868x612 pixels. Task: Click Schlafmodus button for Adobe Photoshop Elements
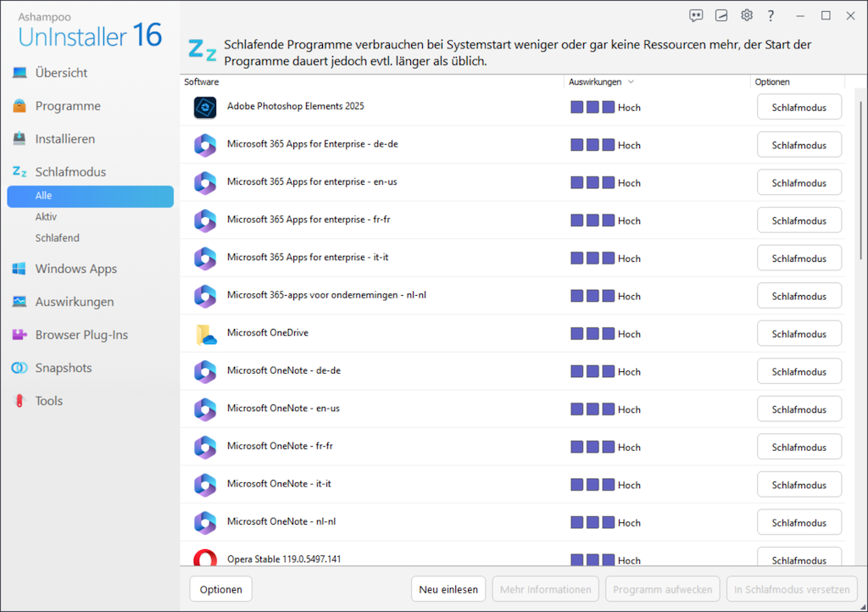(798, 108)
